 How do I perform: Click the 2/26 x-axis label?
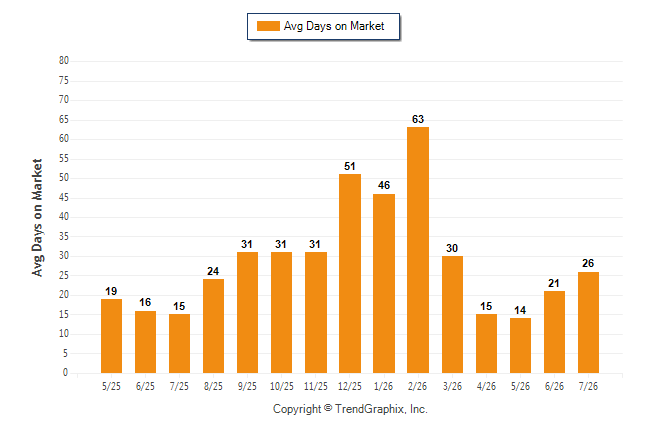pyautogui.click(x=418, y=386)
